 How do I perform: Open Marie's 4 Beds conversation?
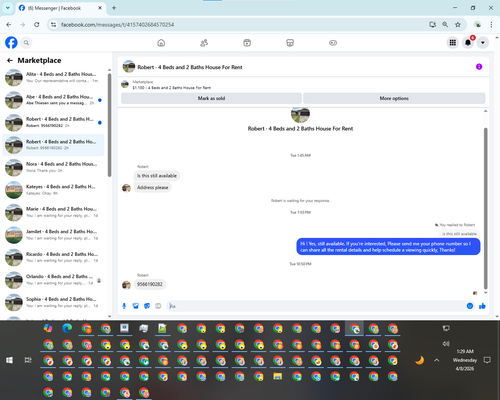(x=53, y=212)
